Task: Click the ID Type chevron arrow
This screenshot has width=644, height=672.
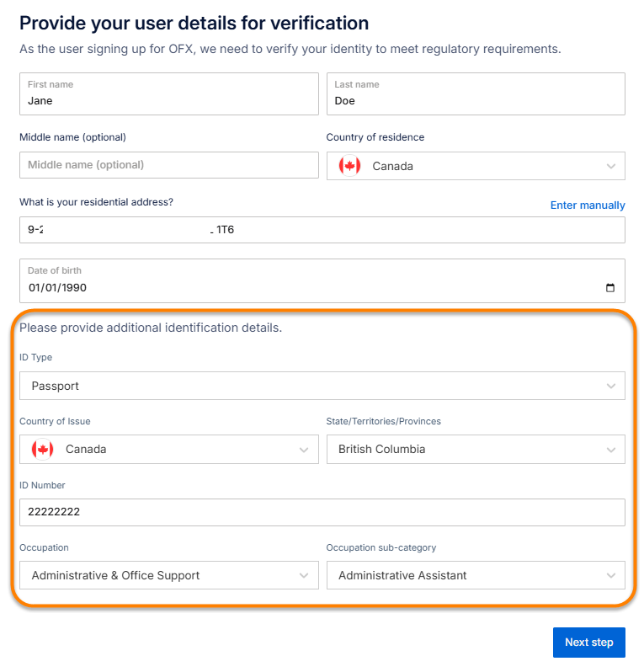Action: [x=611, y=386]
